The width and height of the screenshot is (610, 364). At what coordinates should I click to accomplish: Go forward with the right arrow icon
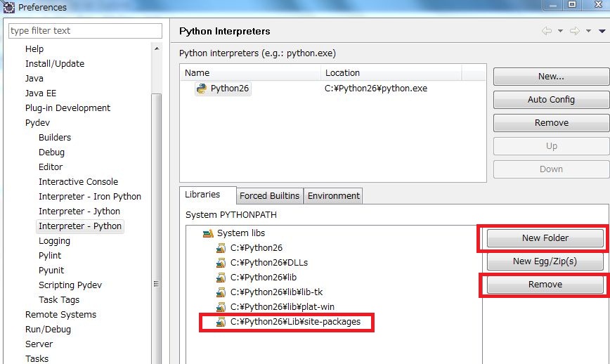pos(575,31)
